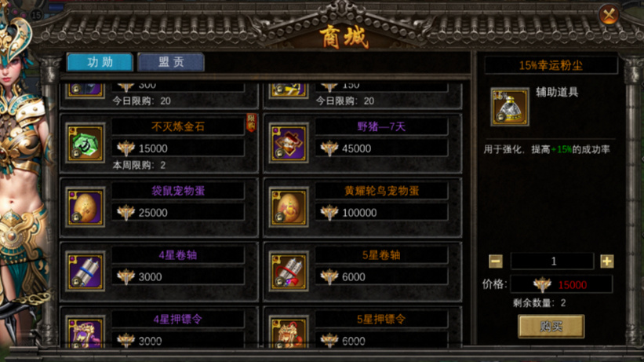This screenshot has height=362, width=644.
Task: Click the 野猪—7天 mount icon
Action: click(x=289, y=142)
